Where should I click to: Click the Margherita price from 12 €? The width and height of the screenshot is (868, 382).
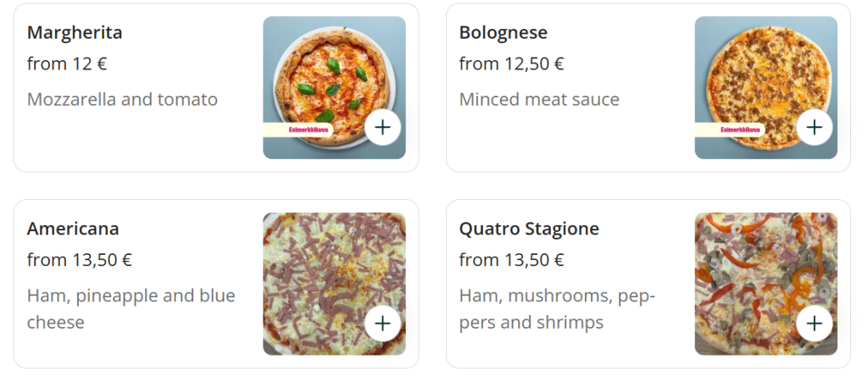(67, 64)
